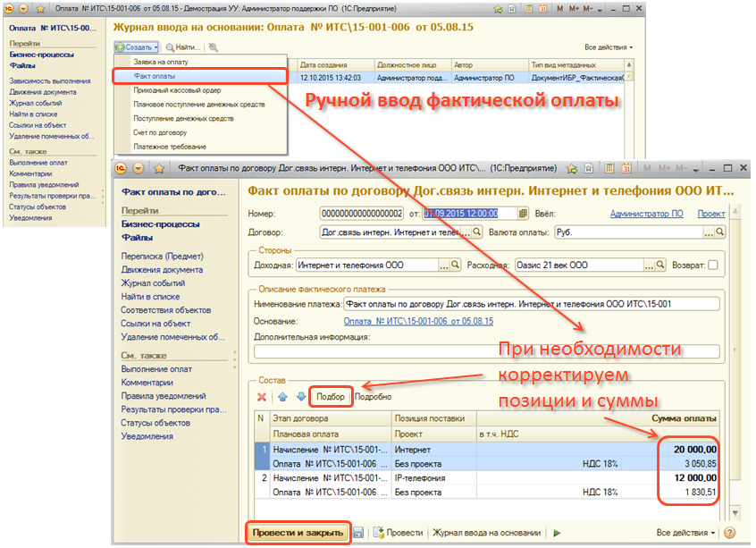Expand Все действия menu in bottom toolbar
The height and width of the screenshot is (548, 756).
click(x=685, y=533)
